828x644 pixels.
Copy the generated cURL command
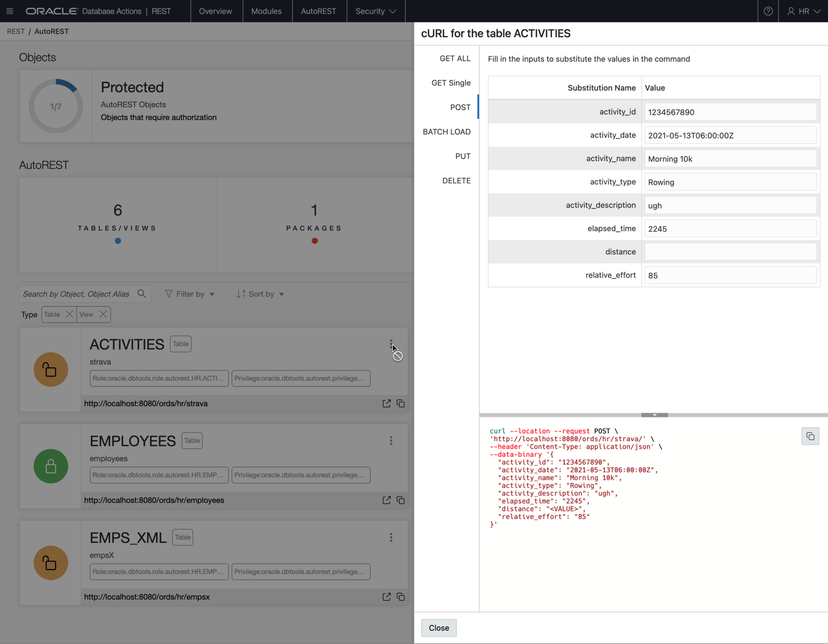tap(810, 436)
